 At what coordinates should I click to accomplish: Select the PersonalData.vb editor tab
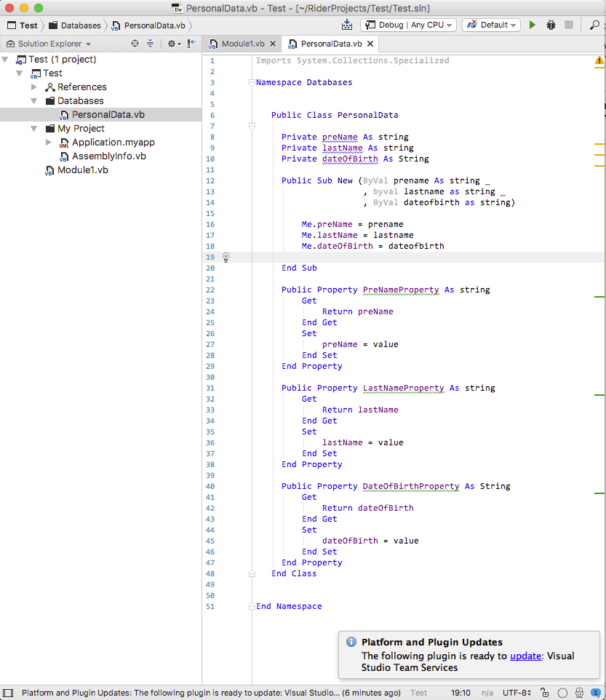pos(331,44)
